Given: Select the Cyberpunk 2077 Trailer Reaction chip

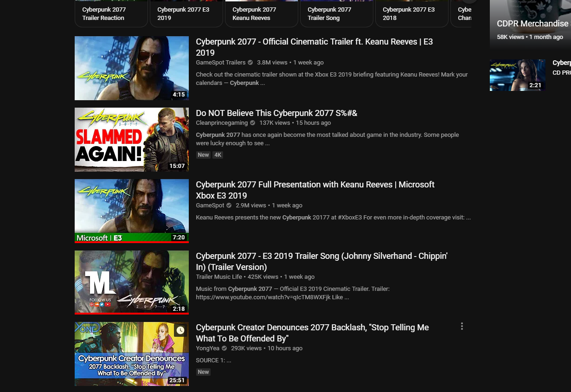Looking at the screenshot, I should point(111,13).
